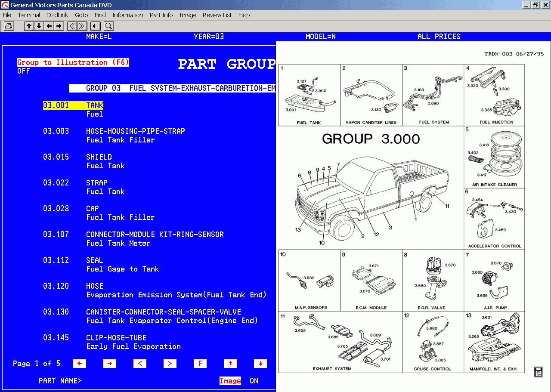Click the Page 1 of 5 indicator

click(x=37, y=364)
